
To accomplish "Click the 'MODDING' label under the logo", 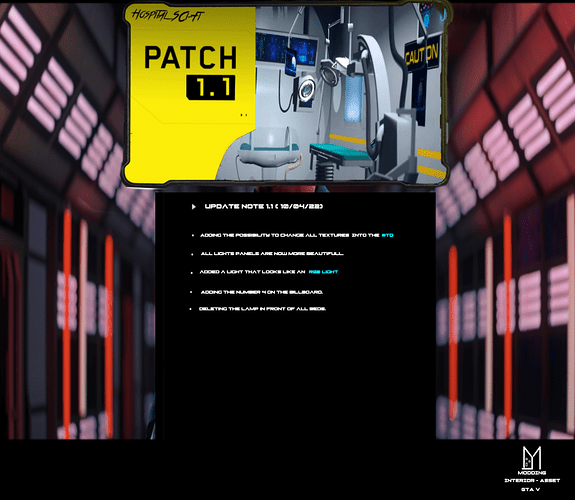I will pos(532,473).
